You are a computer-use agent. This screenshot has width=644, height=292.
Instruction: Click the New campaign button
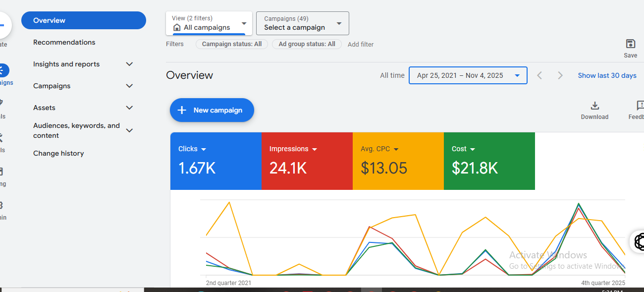pos(212,110)
